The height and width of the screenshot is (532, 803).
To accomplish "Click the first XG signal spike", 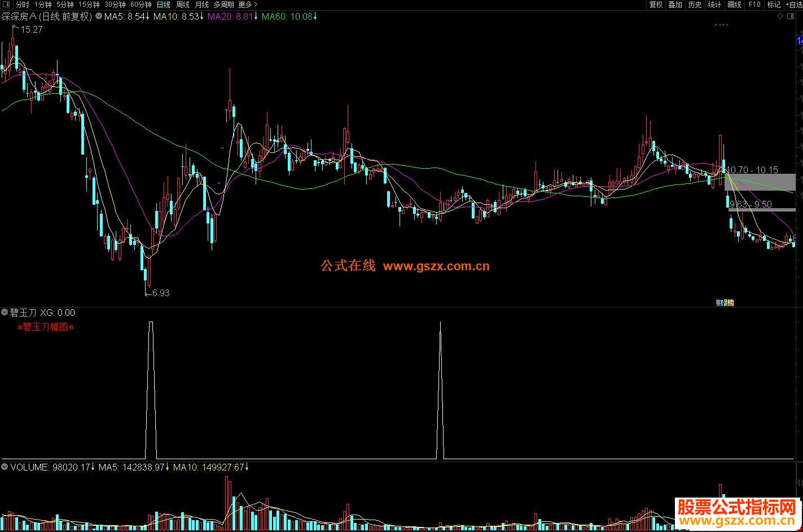I will (151, 389).
